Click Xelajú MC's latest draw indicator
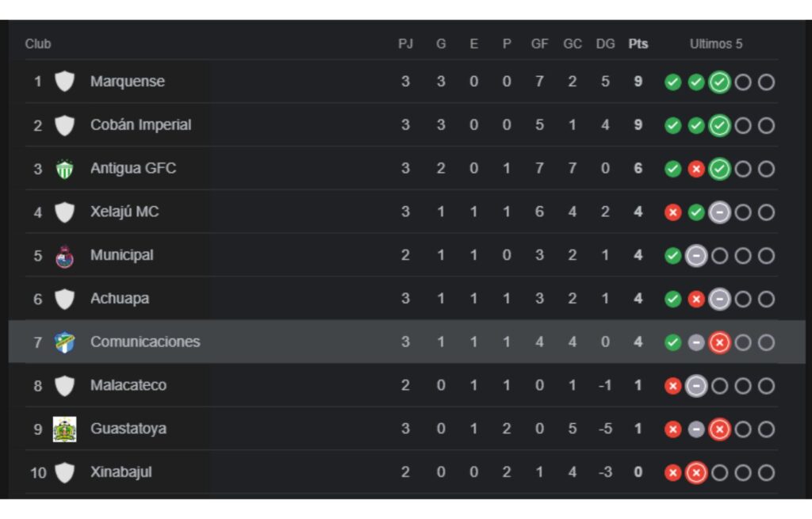Screen dimensions: 812x519 (x=719, y=212)
